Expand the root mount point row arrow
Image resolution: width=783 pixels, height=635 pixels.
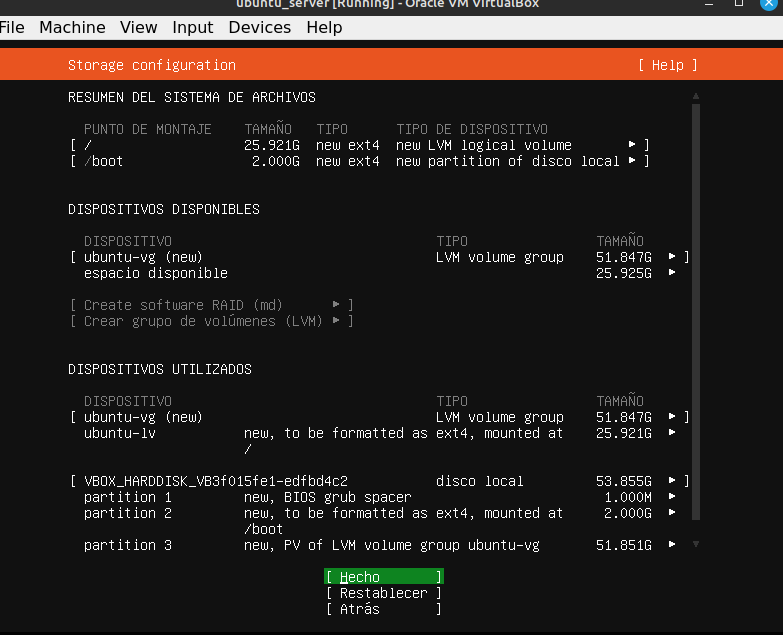(632, 145)
